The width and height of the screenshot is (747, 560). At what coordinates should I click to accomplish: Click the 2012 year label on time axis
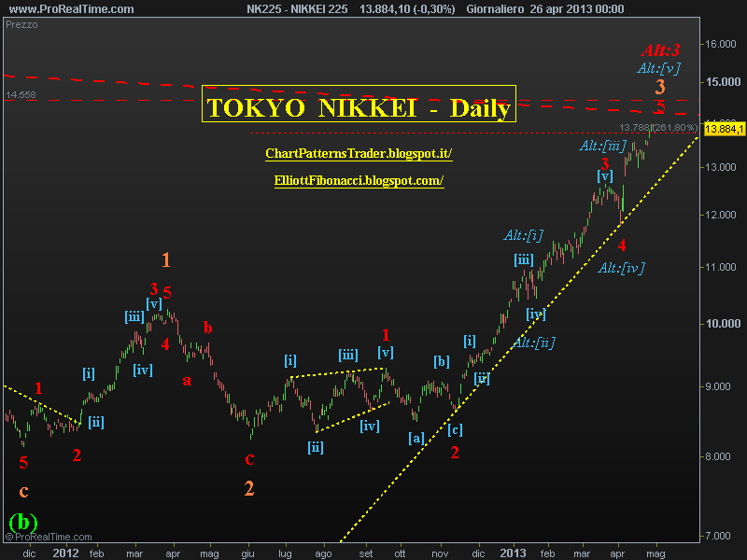pos(65,553)
